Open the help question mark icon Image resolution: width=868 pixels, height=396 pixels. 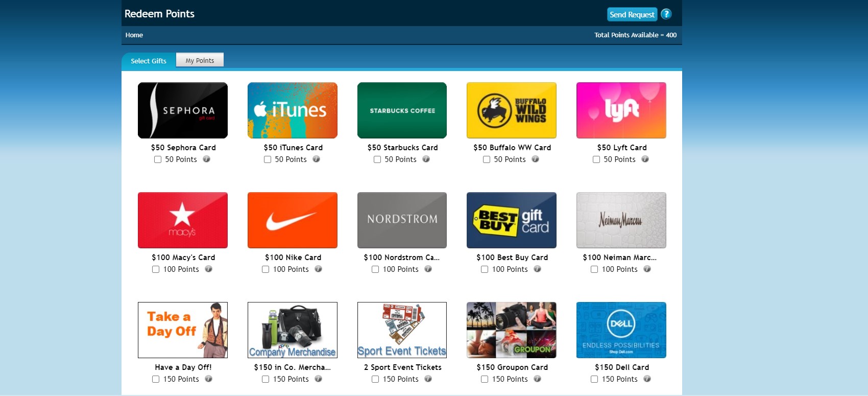pyautogui.click(x=666, y=14)
